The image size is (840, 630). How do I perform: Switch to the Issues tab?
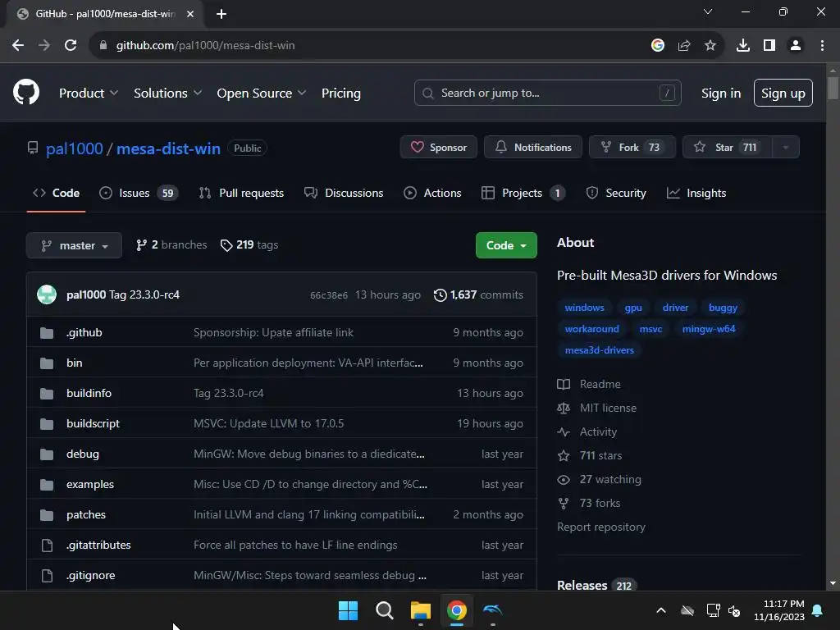coord(139,193)
